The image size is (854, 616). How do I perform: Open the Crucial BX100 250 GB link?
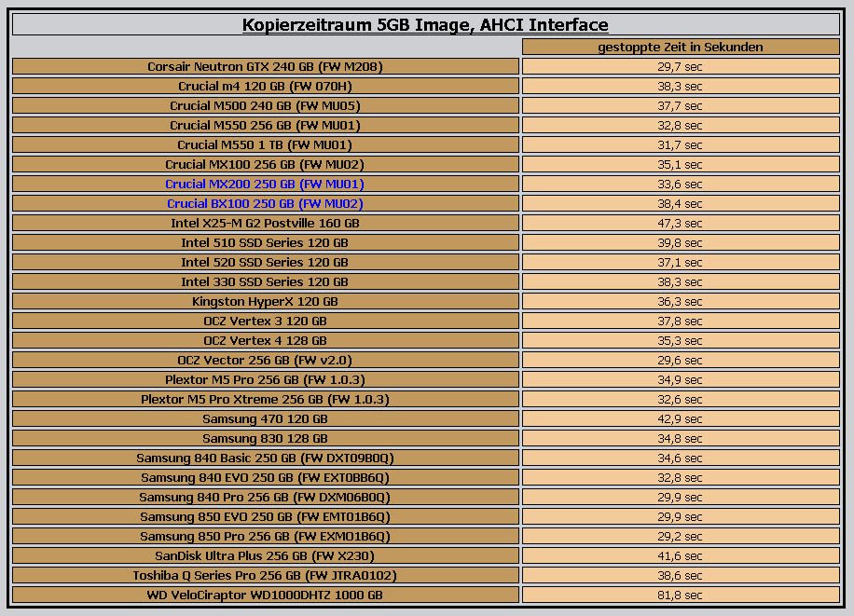pyautogui.click(x=265, y=203)
